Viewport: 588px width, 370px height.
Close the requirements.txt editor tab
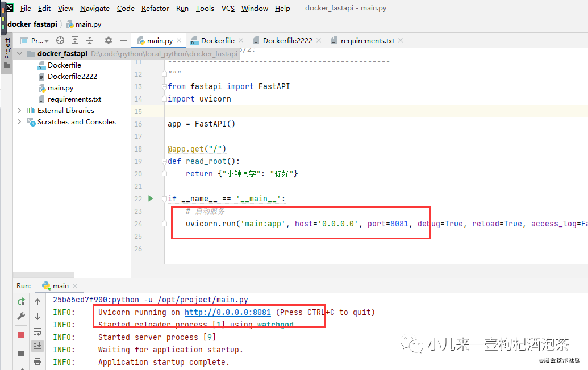(401, 40)
